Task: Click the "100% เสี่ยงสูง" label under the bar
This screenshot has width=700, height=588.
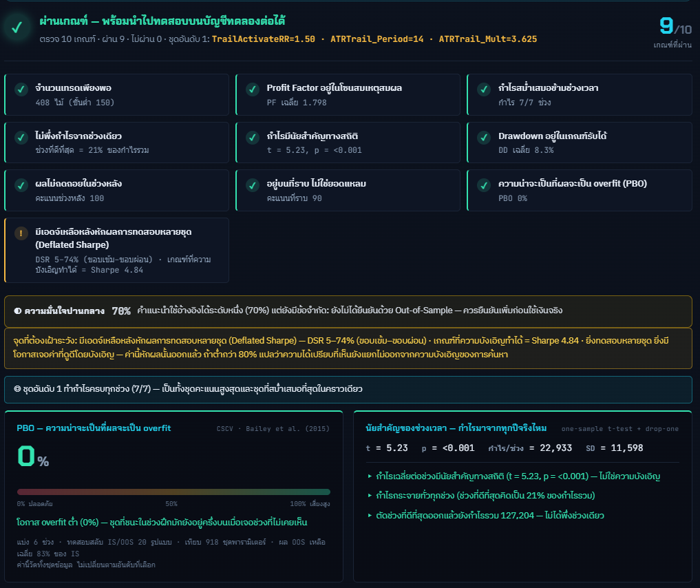Action: tap(310, 504)
